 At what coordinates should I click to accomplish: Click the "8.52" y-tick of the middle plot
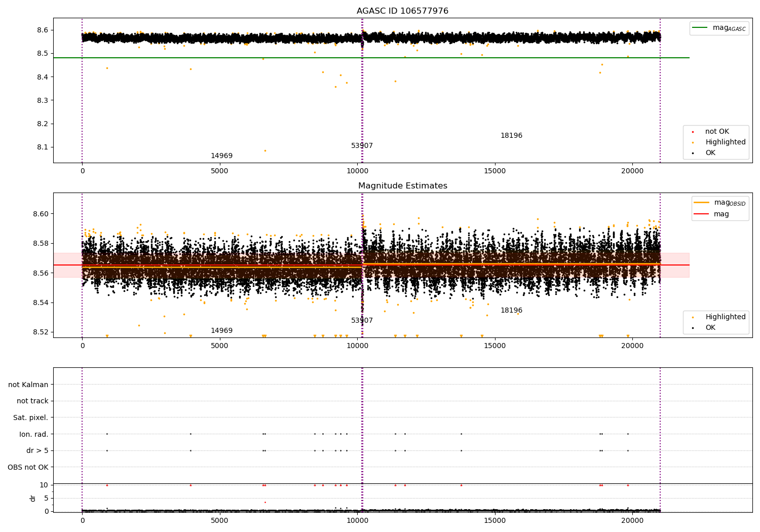40,332
